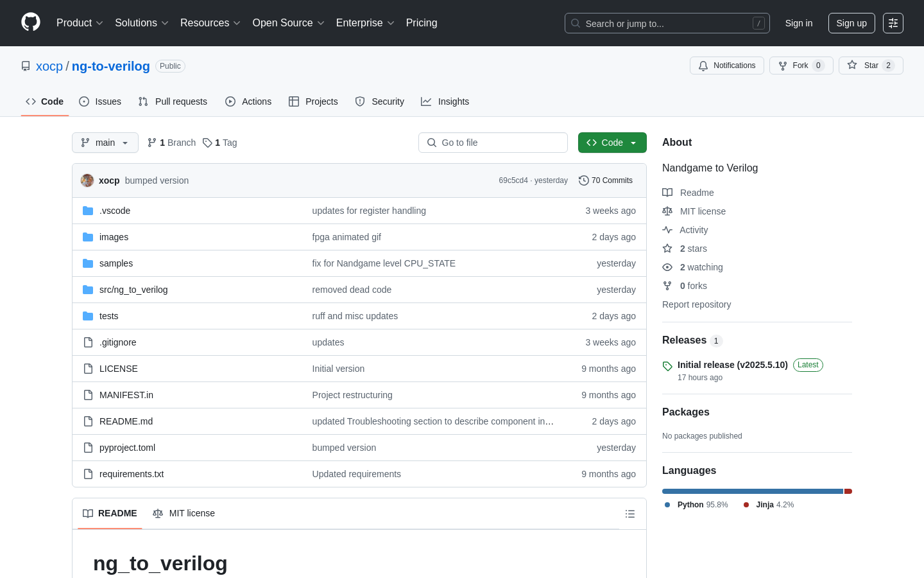Open the .vscode folder icon
The height and width of the screenshot is (578, 924).
coord(88,211)
